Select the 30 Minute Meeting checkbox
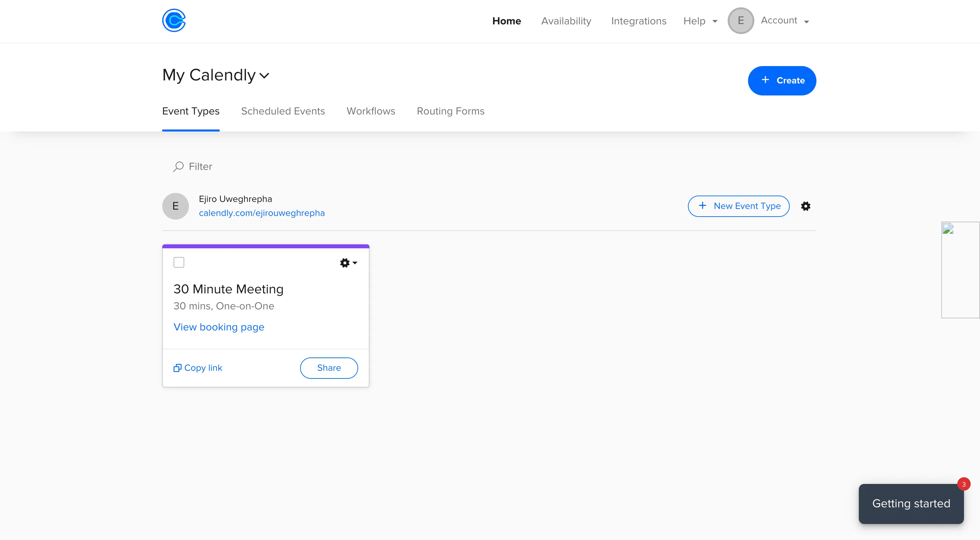 [179, 262]
